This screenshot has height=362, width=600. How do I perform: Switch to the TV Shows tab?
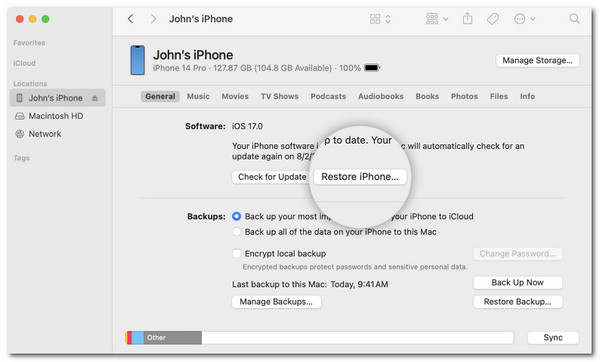(279, 96)
